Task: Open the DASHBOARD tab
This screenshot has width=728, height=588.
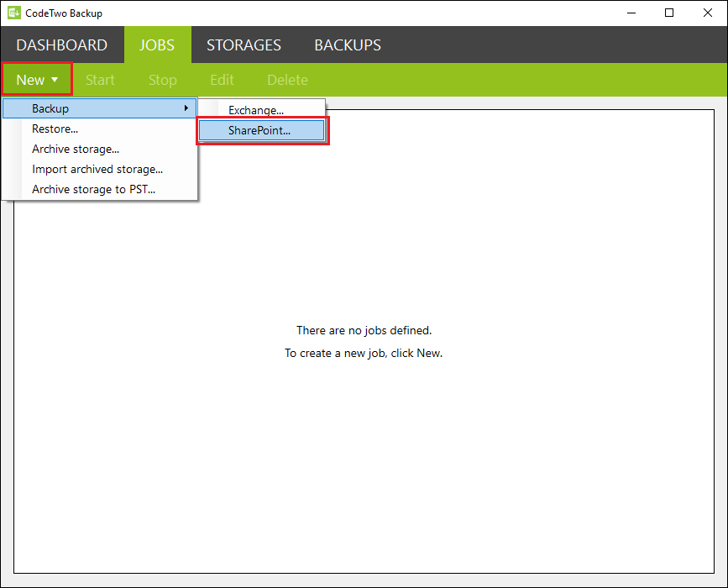Action: coord(62,45)
